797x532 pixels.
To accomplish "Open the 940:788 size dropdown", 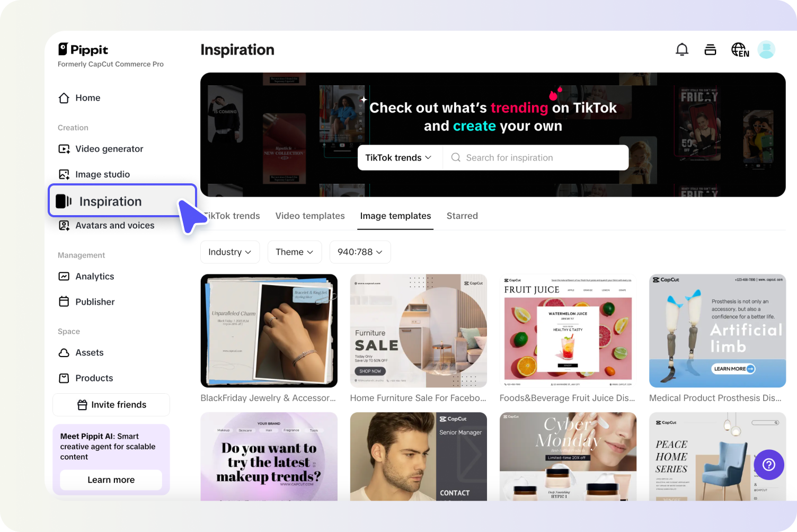I will click(360, 252).
